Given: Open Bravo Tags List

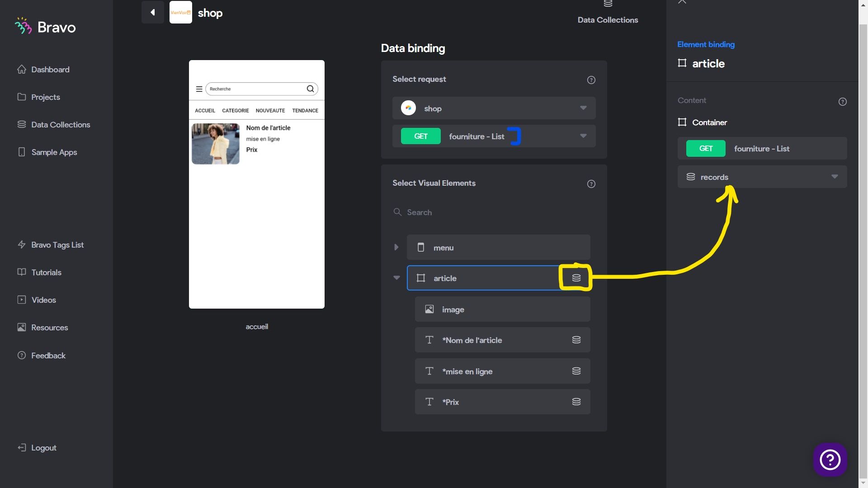Looking at the screenshot, I should point(50,245).
